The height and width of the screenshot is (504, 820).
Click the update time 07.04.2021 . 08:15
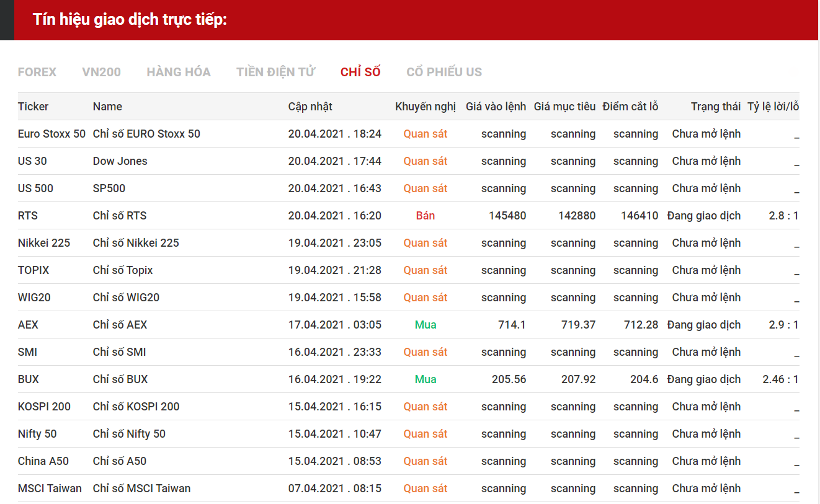[x=335, y=489]
